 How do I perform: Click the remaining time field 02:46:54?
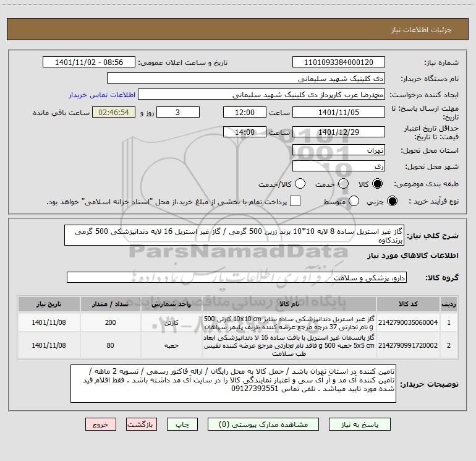coord(114,112)
